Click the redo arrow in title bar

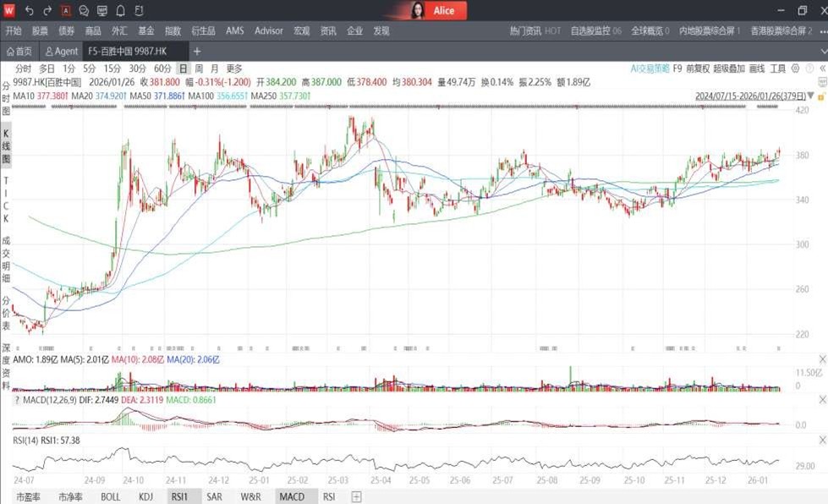click(x=47, y=11)
